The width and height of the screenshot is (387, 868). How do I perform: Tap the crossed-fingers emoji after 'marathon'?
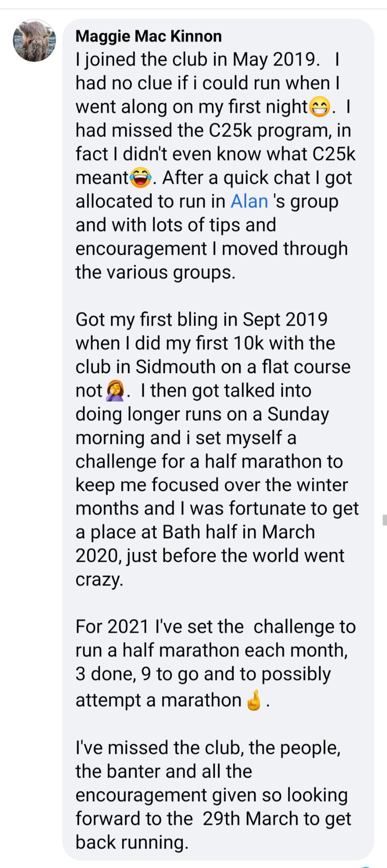(x=254, y=700)
